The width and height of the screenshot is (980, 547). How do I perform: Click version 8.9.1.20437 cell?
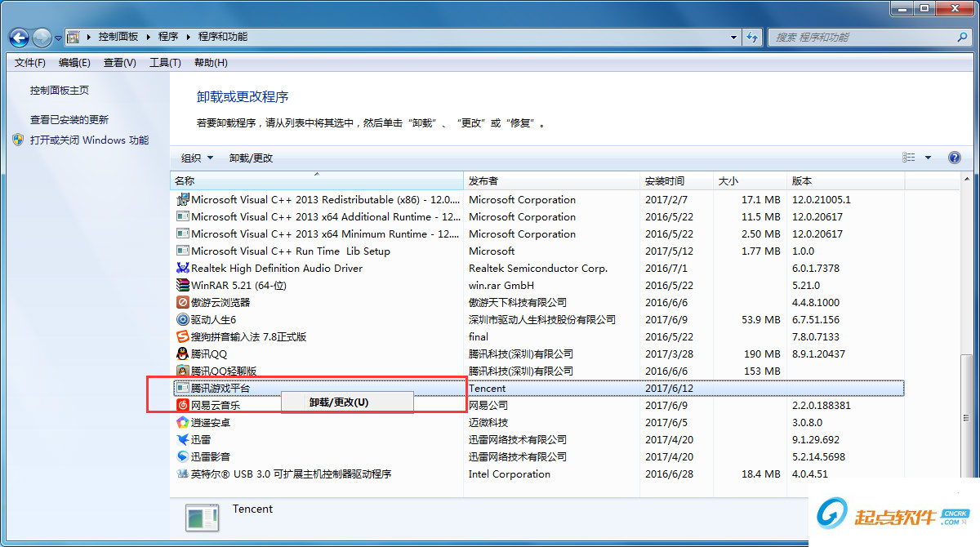(x=818, y=354)
